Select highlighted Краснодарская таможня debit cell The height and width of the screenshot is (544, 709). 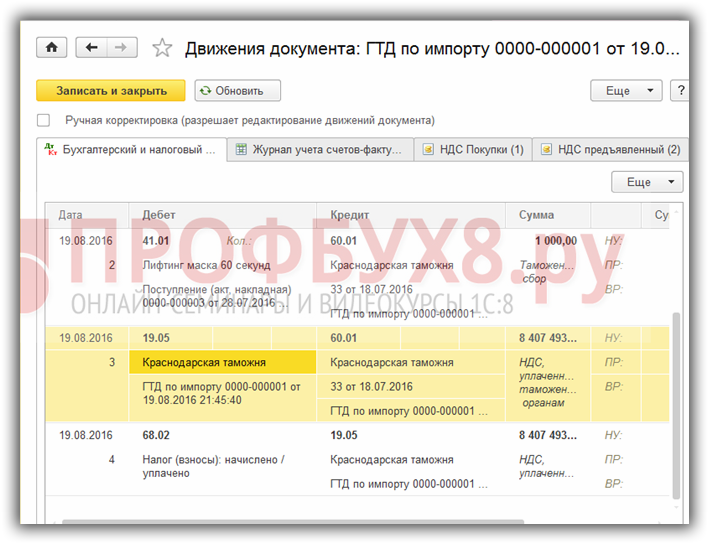point(222,362)
